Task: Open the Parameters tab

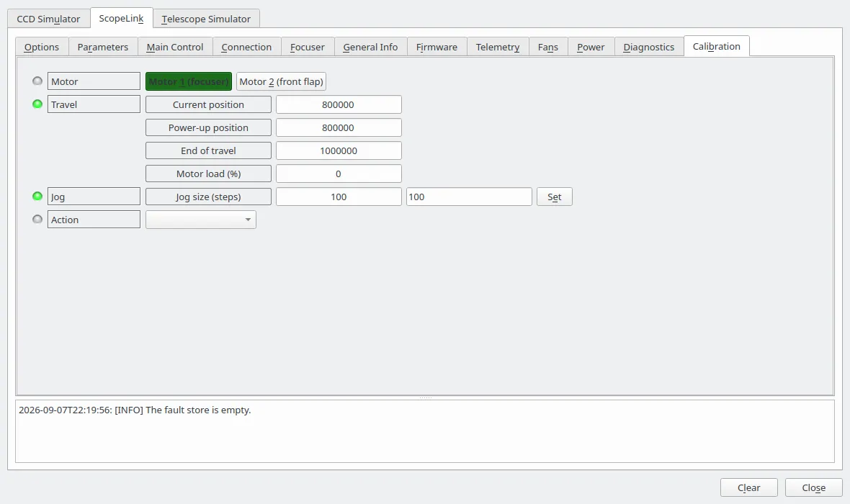Action: [x=103, y=47]
